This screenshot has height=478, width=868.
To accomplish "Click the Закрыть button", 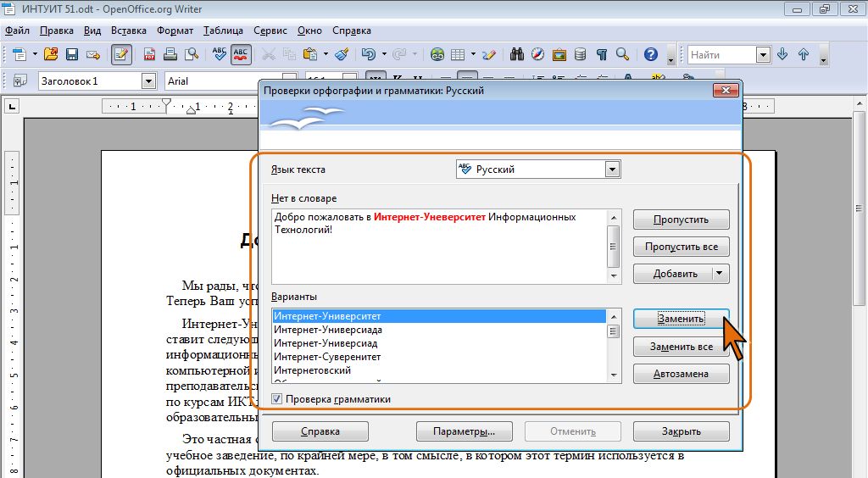I will click(x=681, y=431).
